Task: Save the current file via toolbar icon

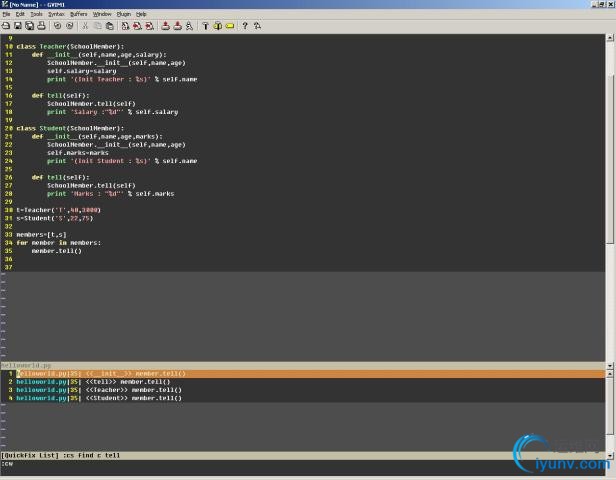Action: tap(18, 25)
